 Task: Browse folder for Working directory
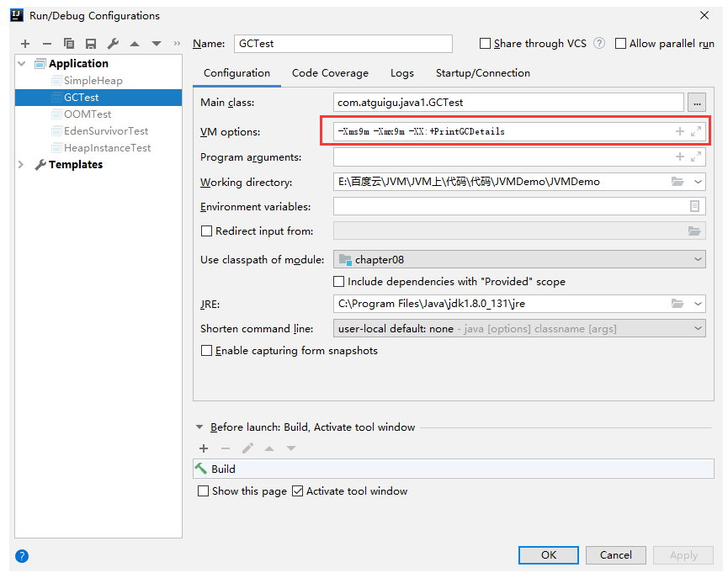coord(678,182)
